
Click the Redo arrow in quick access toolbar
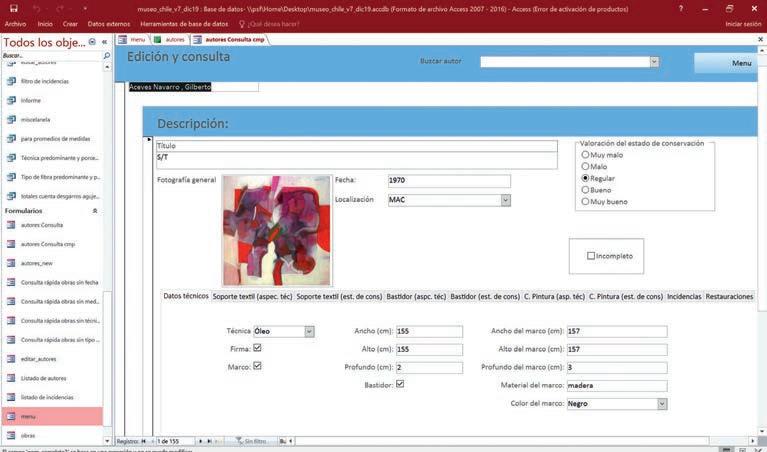[60, 8]
